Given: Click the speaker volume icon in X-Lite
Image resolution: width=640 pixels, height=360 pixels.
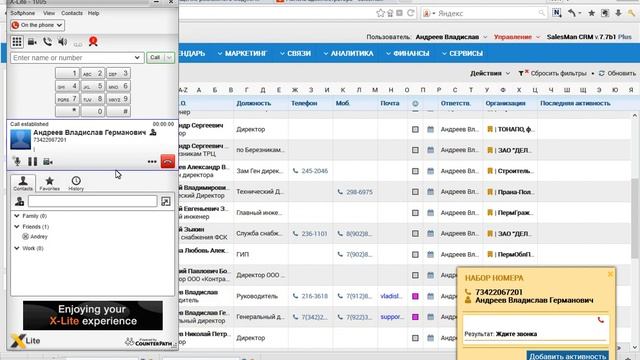Looking at the screenshot, I should coord(62,42).
